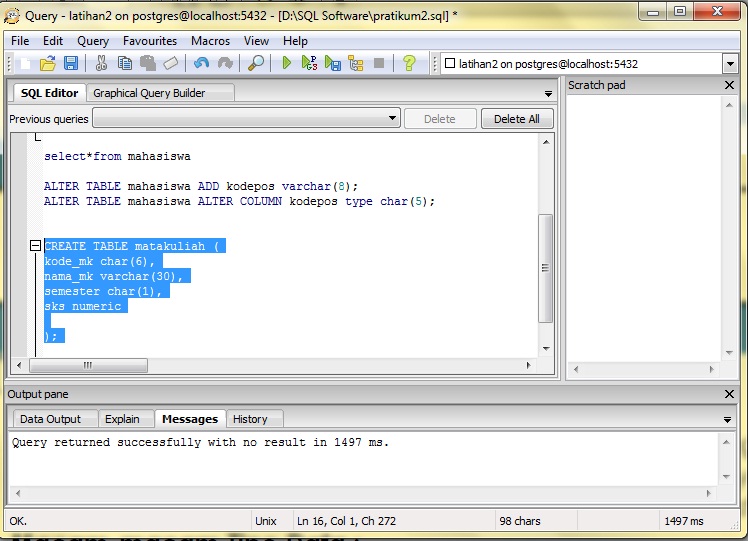Open a SQL file with folder icon

[48, 63]
